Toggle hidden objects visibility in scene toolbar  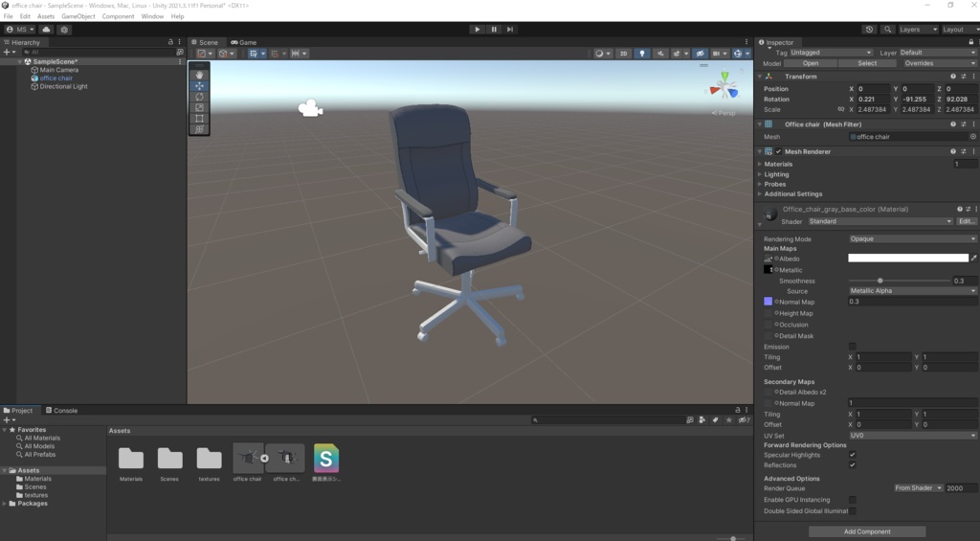click(700, 54)
